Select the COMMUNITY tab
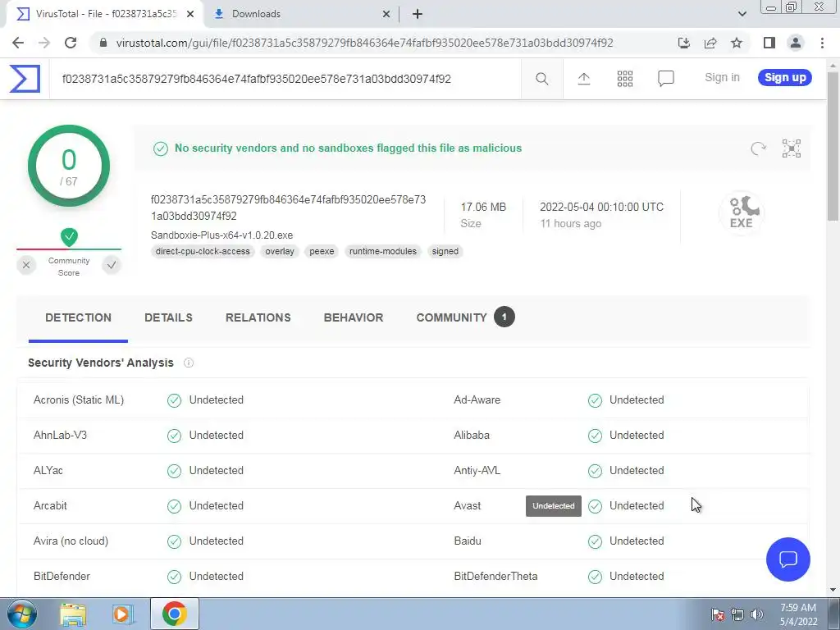Viewport: 840px width, 630px height. coord(465,317)
